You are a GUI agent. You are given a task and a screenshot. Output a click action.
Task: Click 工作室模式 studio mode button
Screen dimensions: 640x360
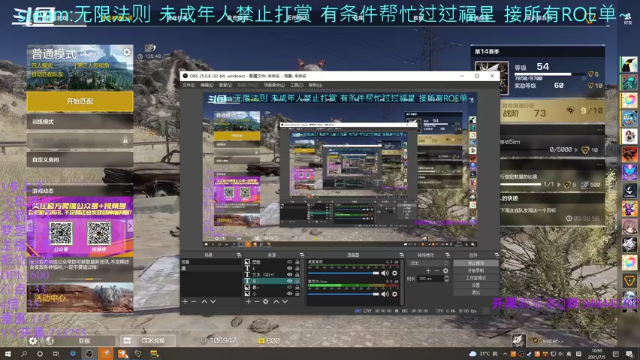[476, 278]
